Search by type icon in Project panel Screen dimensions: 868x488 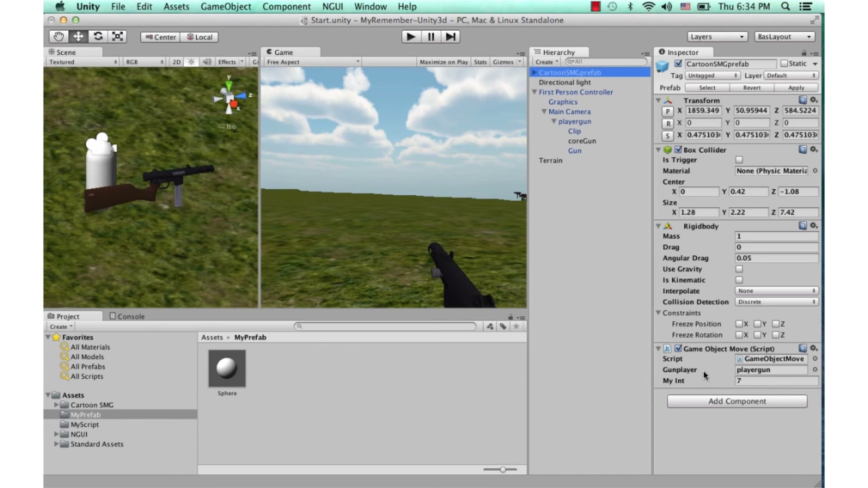490,326
